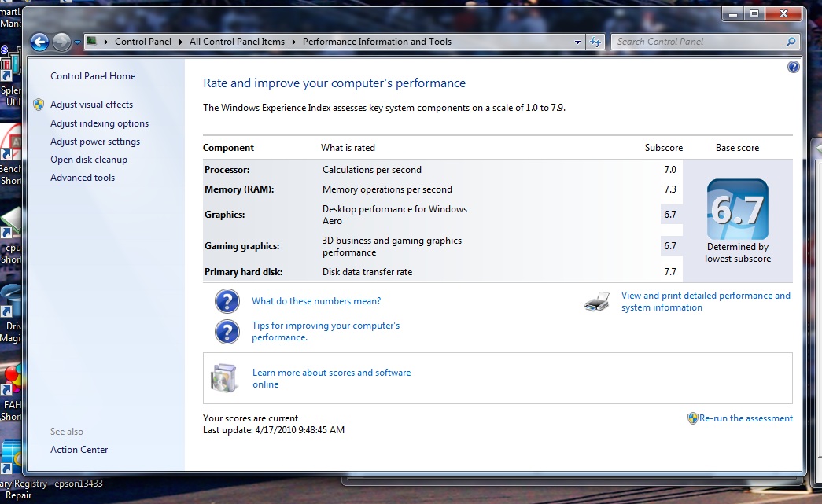Viewport: 822px width, 504px height.
Task: Maximize the Control Panel window
Action: pos(754,14)
